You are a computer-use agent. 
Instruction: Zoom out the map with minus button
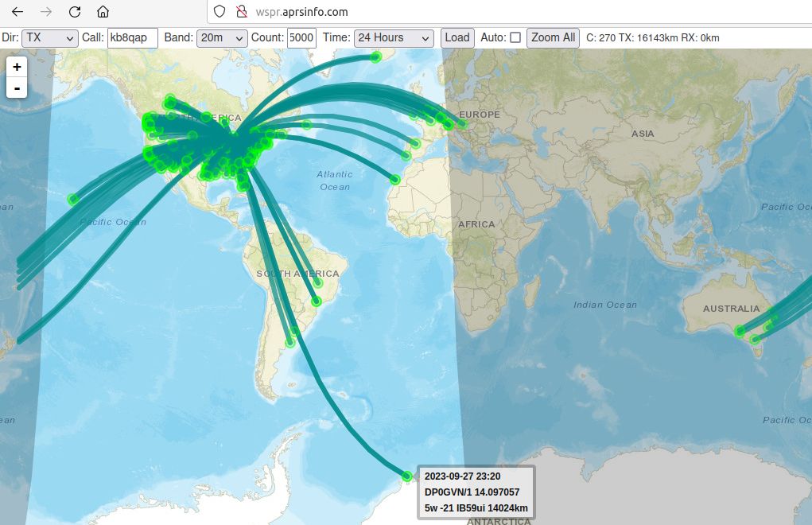[17, 88]
